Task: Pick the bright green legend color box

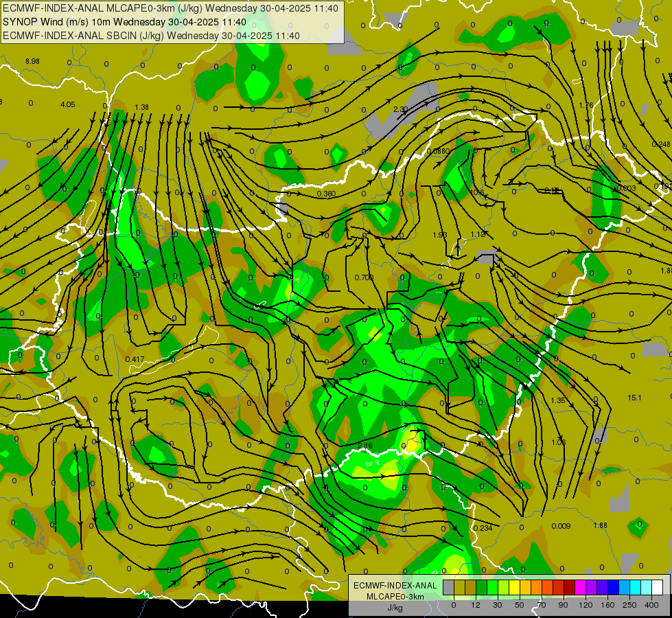Action: coord(493,587)
